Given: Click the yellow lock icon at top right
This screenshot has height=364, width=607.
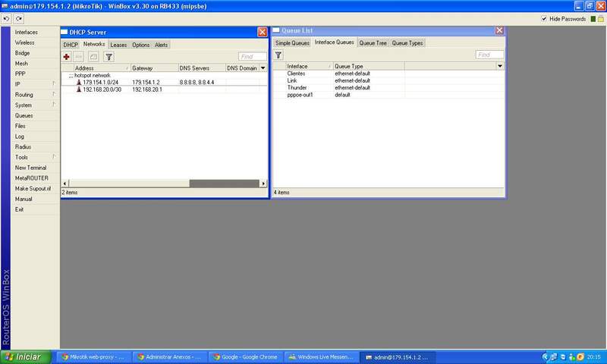Looking at the screenshot, I should [601, 19].
